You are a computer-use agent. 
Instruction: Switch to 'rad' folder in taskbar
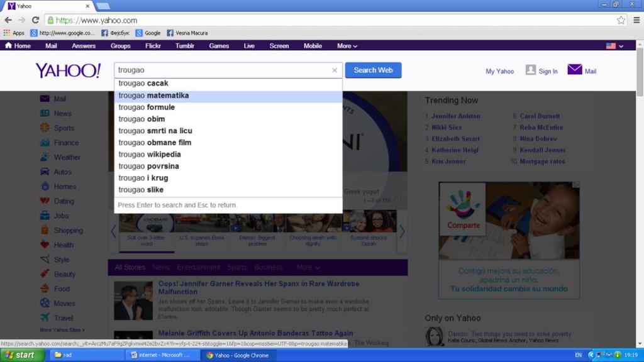click(x=87, y=355)
